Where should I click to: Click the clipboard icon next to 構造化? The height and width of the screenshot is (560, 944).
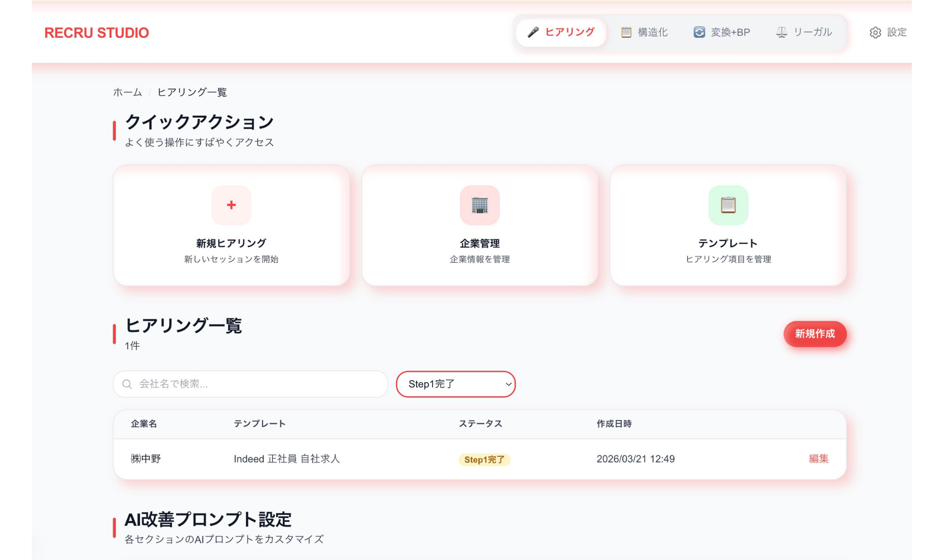pyautogui.click(x=626, y=32)
